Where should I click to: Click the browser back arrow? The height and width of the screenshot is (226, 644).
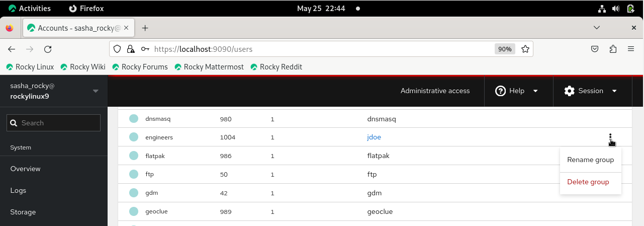tap(12, 49)
